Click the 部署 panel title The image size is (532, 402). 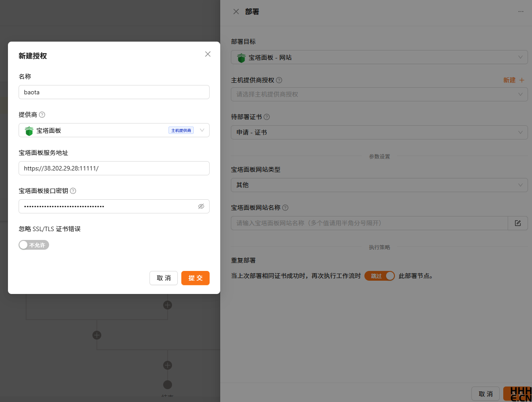click(252, 12)
